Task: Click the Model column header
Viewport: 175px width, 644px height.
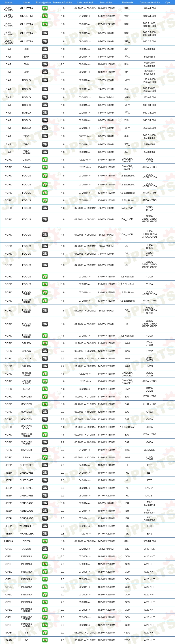Action: [27, 2]
